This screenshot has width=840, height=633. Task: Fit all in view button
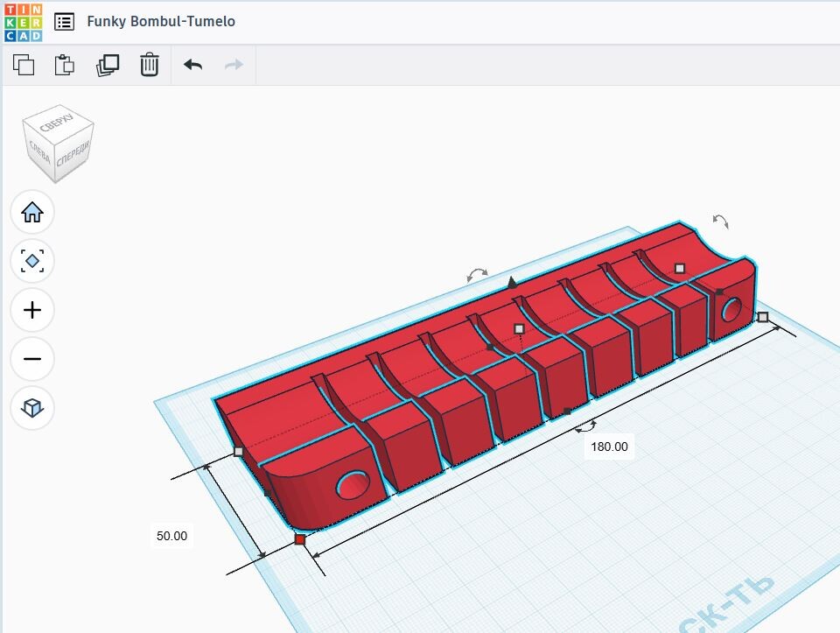(x=32, y=261)
